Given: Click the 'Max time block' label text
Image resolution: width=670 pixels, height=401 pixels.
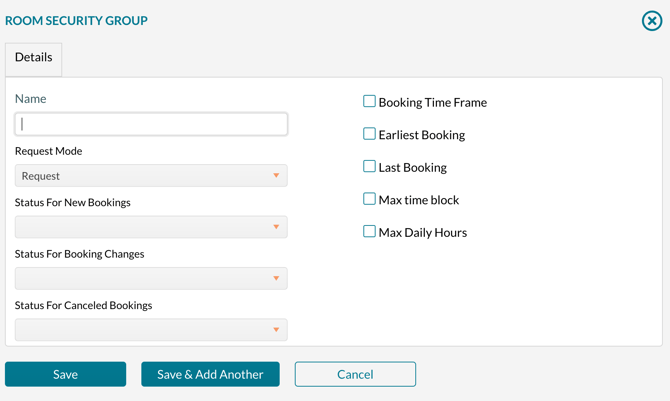Looking at the screenshot, I should pyautogui.click(x=419, y=200).
